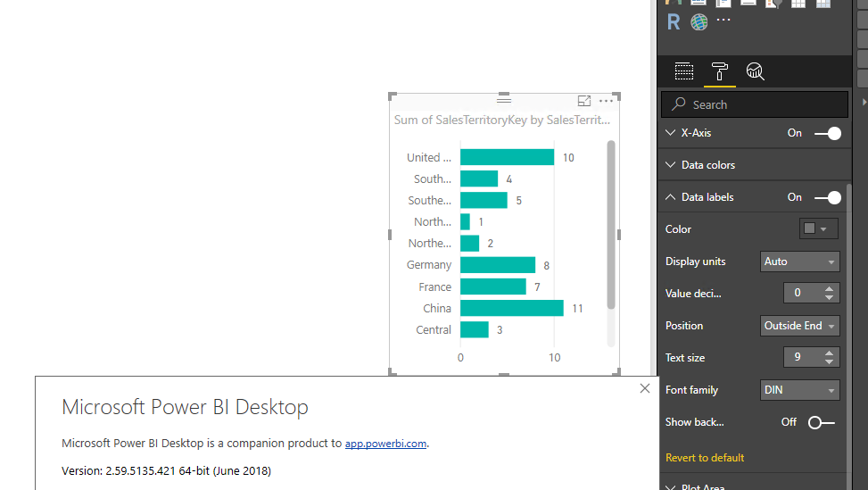This screenshot has width=868, height=490.
Task: Switch to the Fields pane tab
Action: pos(684,71)
